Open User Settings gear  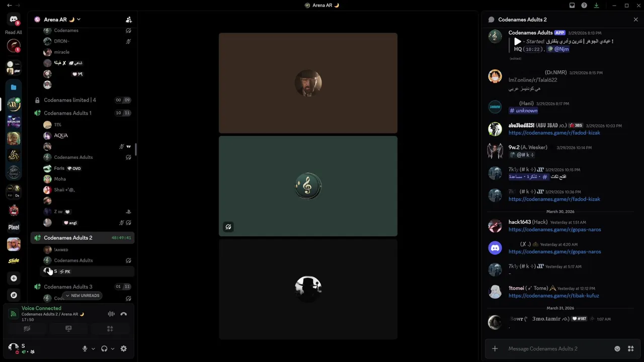124,348
